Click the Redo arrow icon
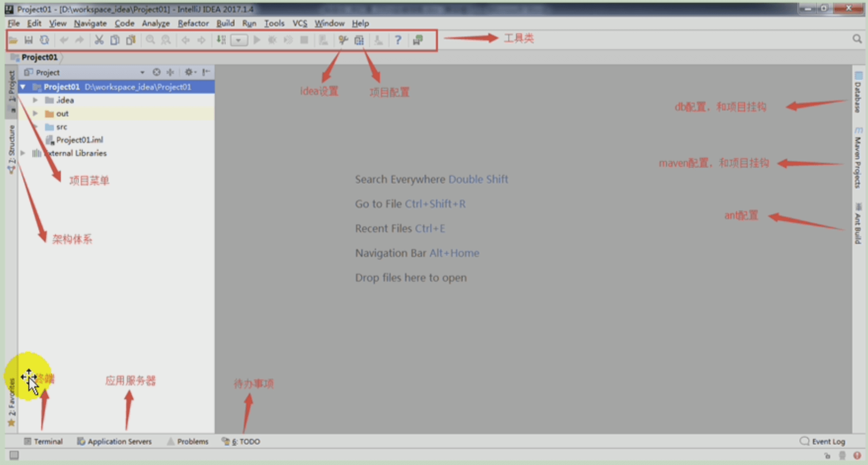The image size is (868, 465). click(x=79, y=40)
